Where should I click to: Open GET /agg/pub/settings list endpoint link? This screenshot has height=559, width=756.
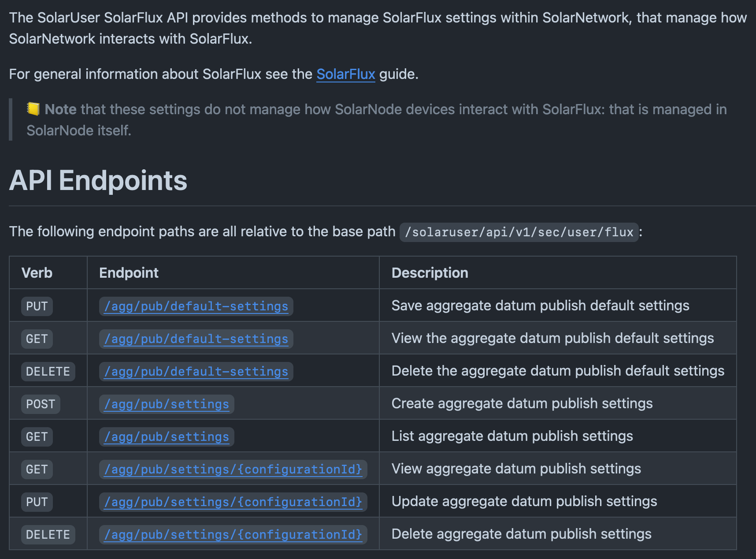(x=167, y=437)
